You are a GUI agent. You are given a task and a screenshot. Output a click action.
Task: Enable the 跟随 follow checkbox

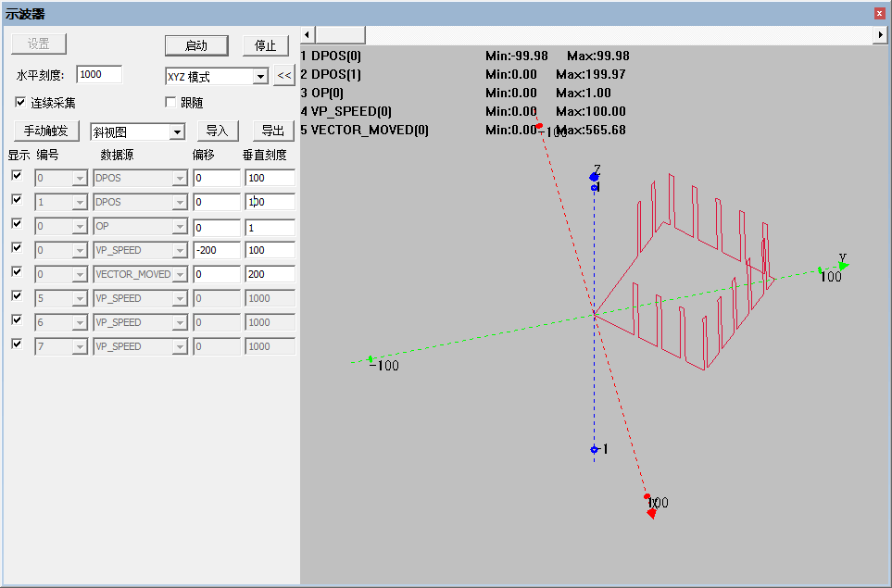(x=170, y=103)
